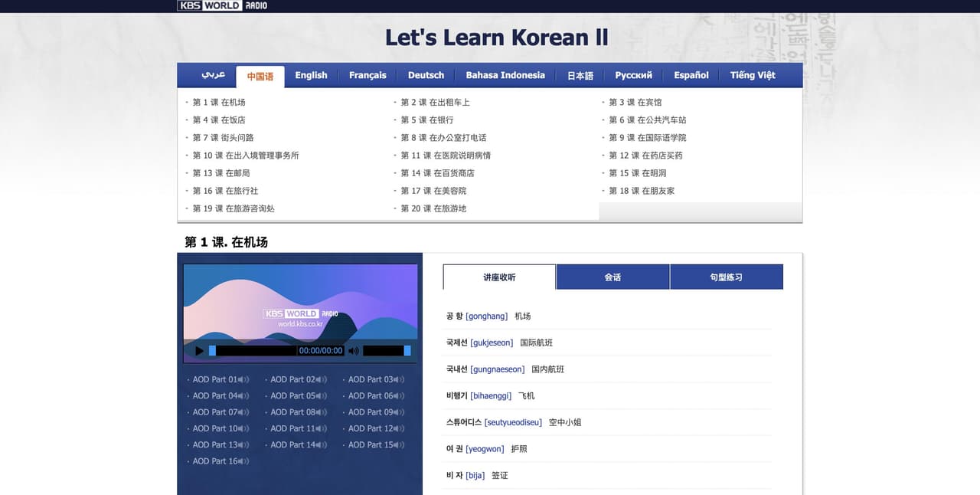
Task: Play AOD Part 13 audio
Action: [x=219, y=444]
